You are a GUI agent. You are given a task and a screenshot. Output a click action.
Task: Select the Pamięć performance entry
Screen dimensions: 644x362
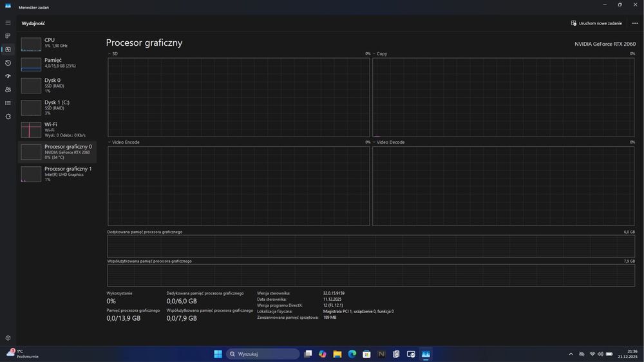click(57, 64)
